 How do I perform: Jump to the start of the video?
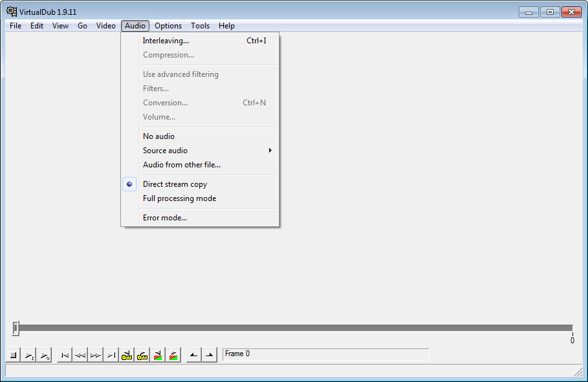pos(65,355)
